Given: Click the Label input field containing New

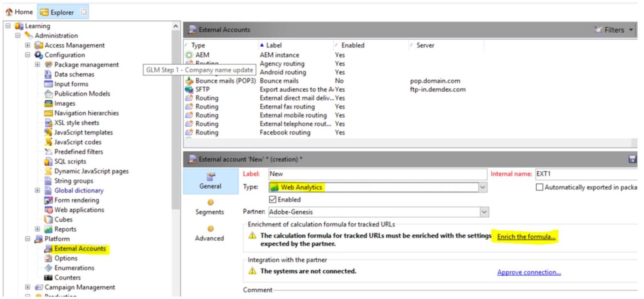Looking at the screenshot, I should pyautogui.click(x=377, y=175).
